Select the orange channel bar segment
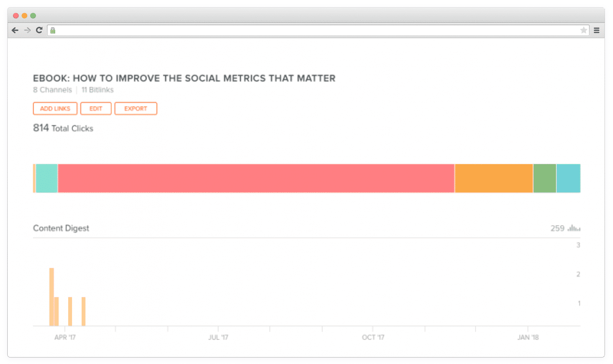Screen dimensions: 613x364 pos(493,178)
